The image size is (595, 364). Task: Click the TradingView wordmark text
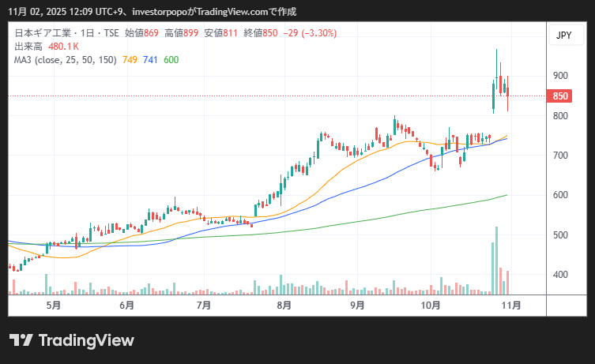pyautogui.click(x=86, y=340)
